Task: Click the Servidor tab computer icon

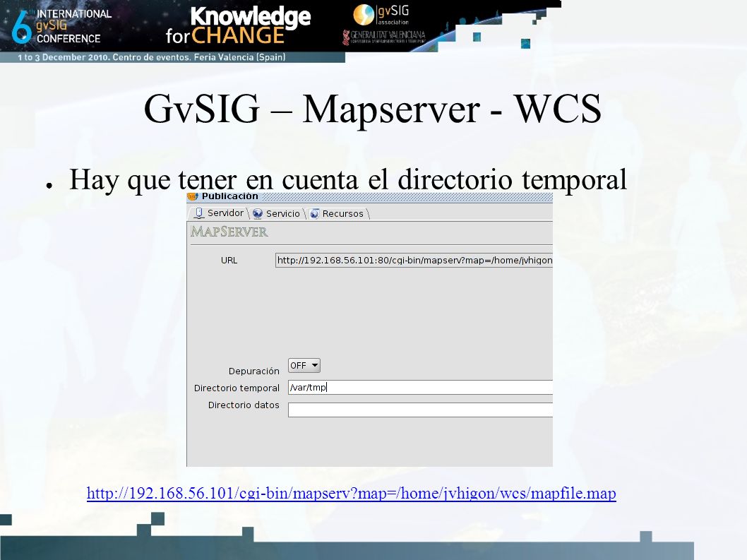Action: 199,213
